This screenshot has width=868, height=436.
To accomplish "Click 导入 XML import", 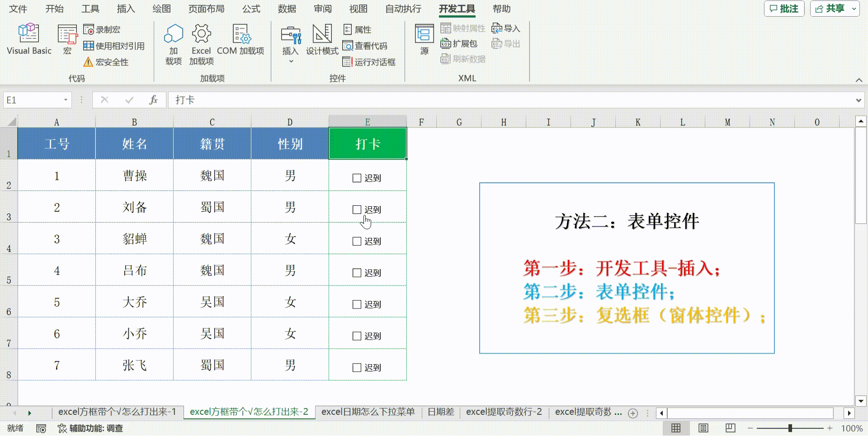I will click(506, 28).
